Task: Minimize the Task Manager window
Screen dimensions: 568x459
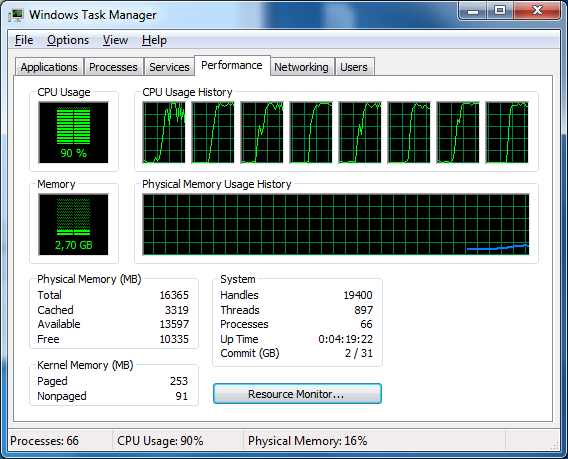Action: click(x=473, y=11)
